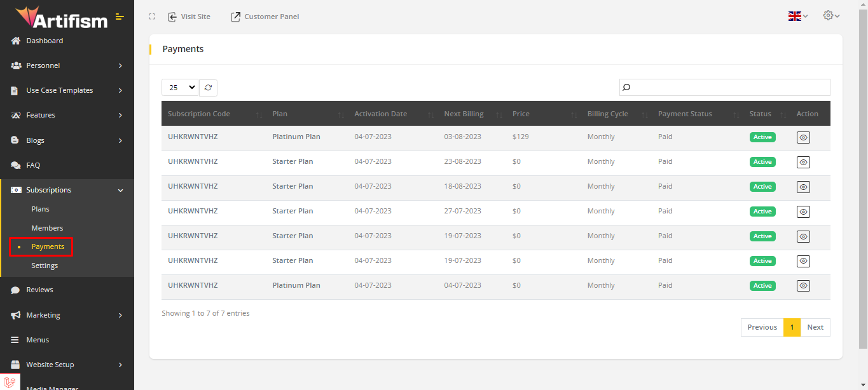Click the Reviews chat bubble icon

(x=16, y=290)
